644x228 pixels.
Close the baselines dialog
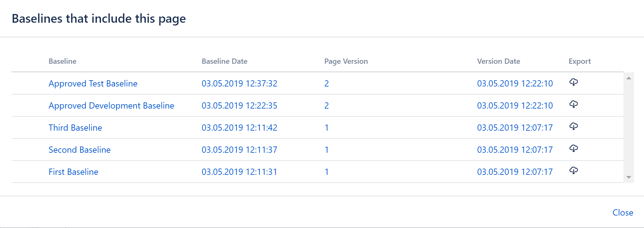click(x=623, y=213)
